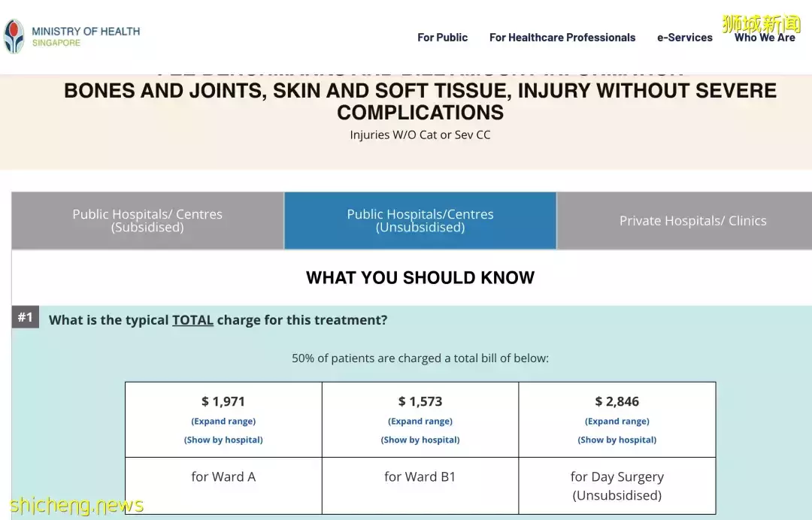The image size is (812, 520).
Task: Click the Ministry of Health Singapore logo text
Action: coord(85,36)
